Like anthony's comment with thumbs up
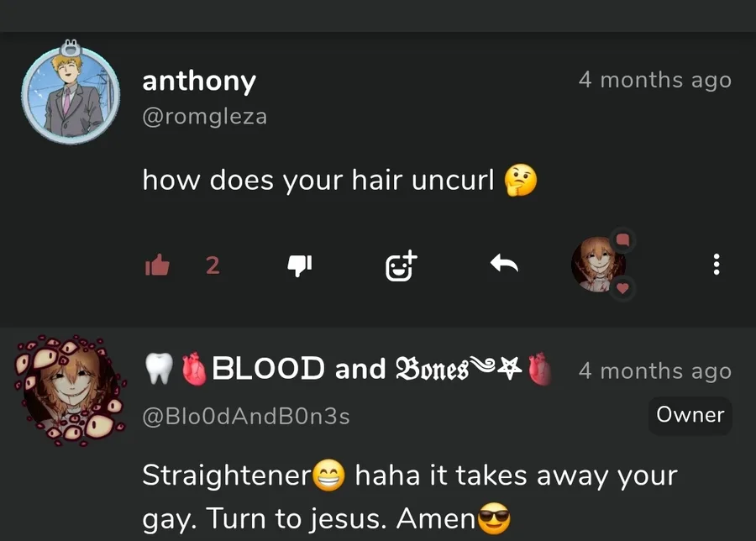Image resolution: width=756 pixels, height=541 pixels. pos(157,265)
